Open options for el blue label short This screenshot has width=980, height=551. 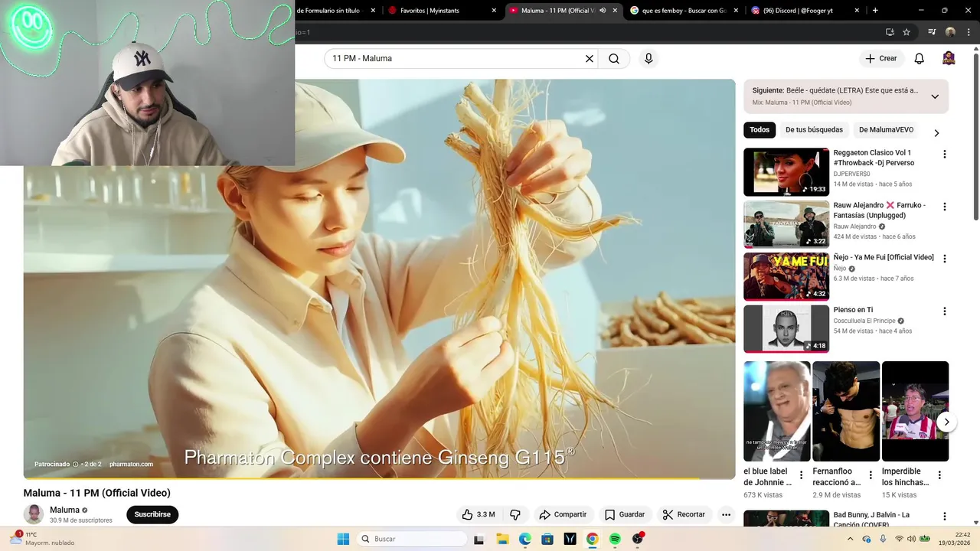pos(802,475)
